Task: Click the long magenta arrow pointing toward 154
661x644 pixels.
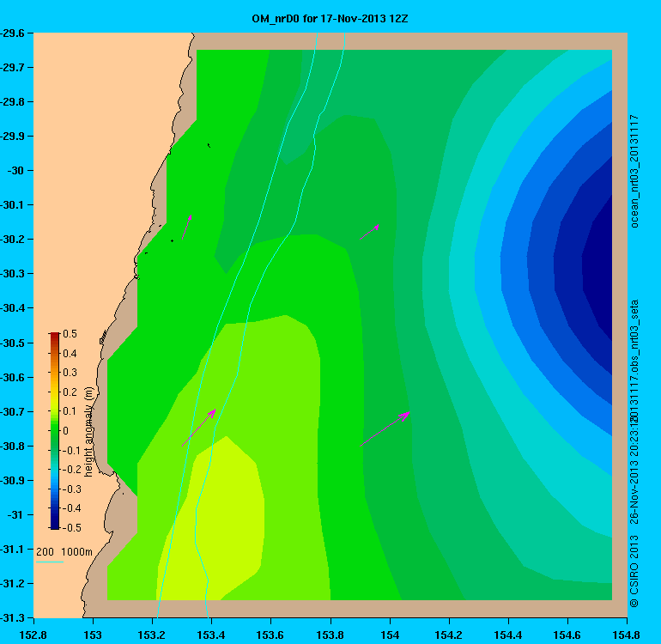Action: (385, 428)
